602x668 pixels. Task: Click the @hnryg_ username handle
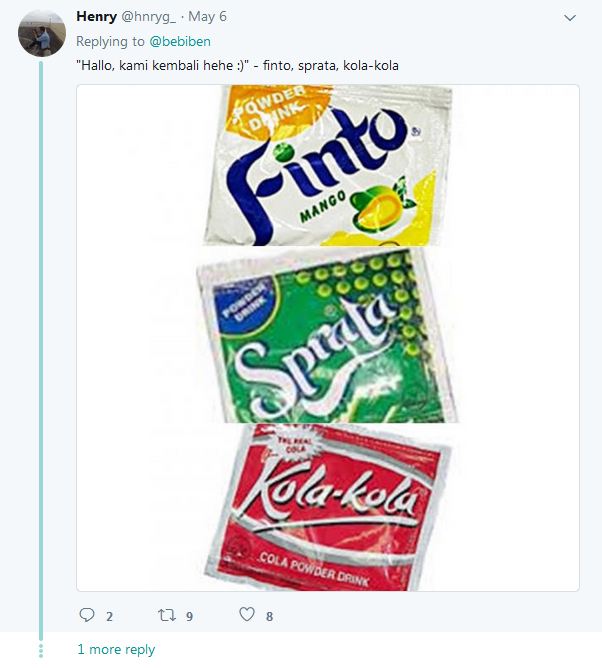tap(149, 18)
